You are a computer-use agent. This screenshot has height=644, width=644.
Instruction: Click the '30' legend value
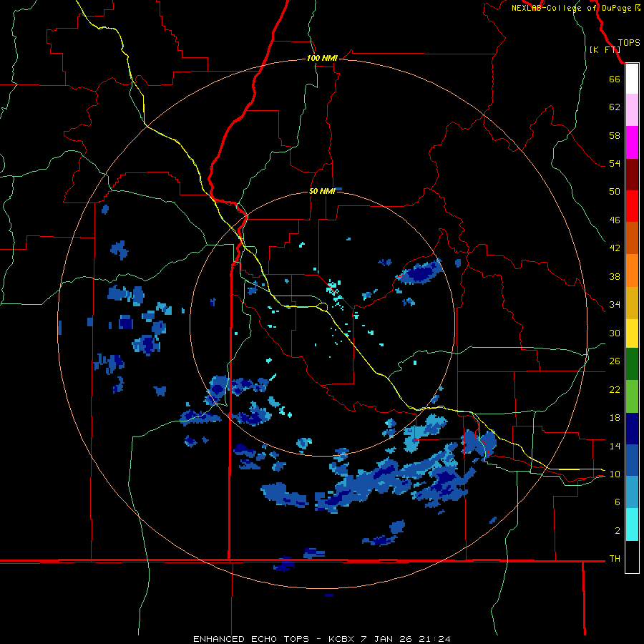click(x=615, y=333)
